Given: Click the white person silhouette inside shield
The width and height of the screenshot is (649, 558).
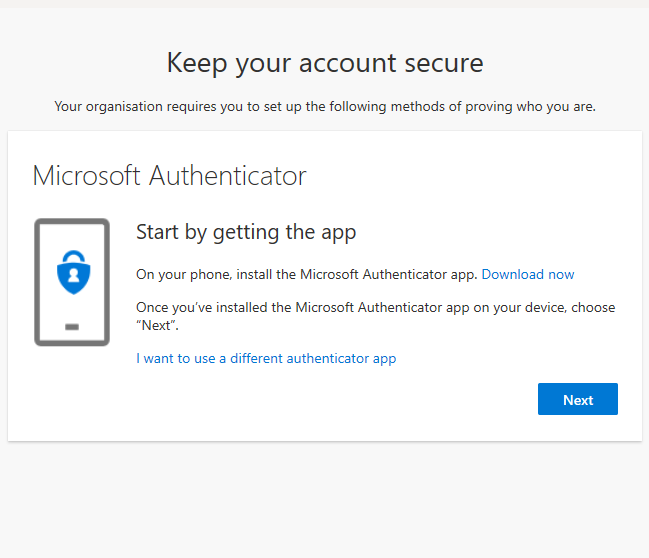Looking at the screenshot, I should [74, 275].
